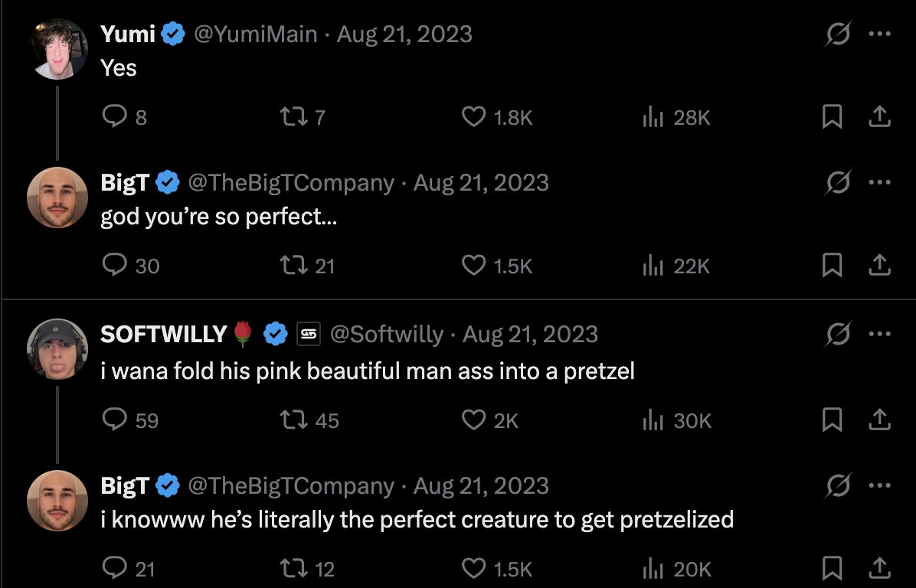
Task: Click Yumi's profile avatar
Action: 57,48
